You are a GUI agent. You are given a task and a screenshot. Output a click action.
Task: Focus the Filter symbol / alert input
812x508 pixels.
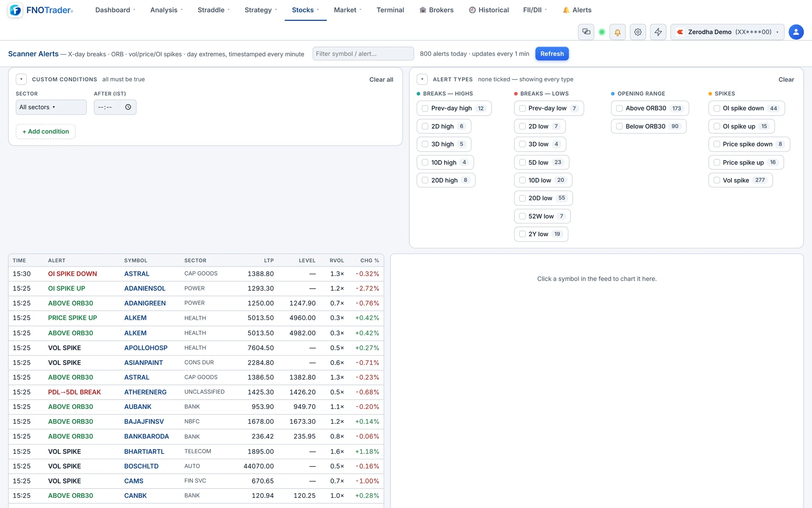[363, 54]
